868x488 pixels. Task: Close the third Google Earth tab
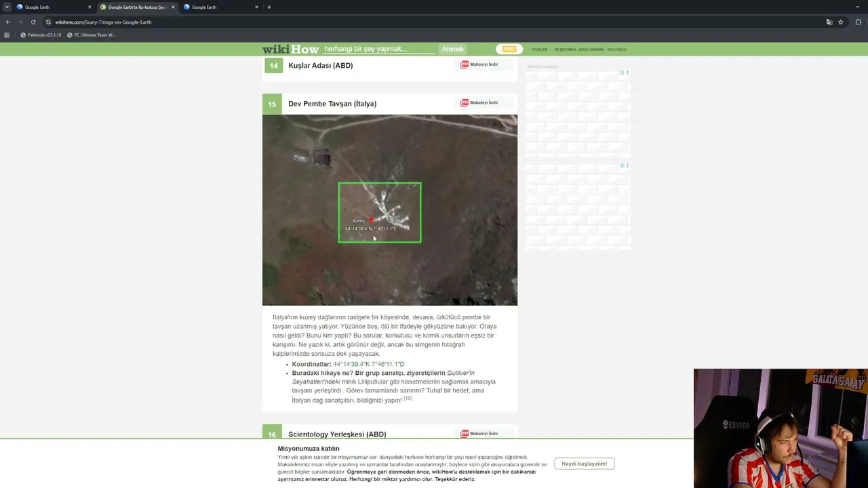point(256,7)
